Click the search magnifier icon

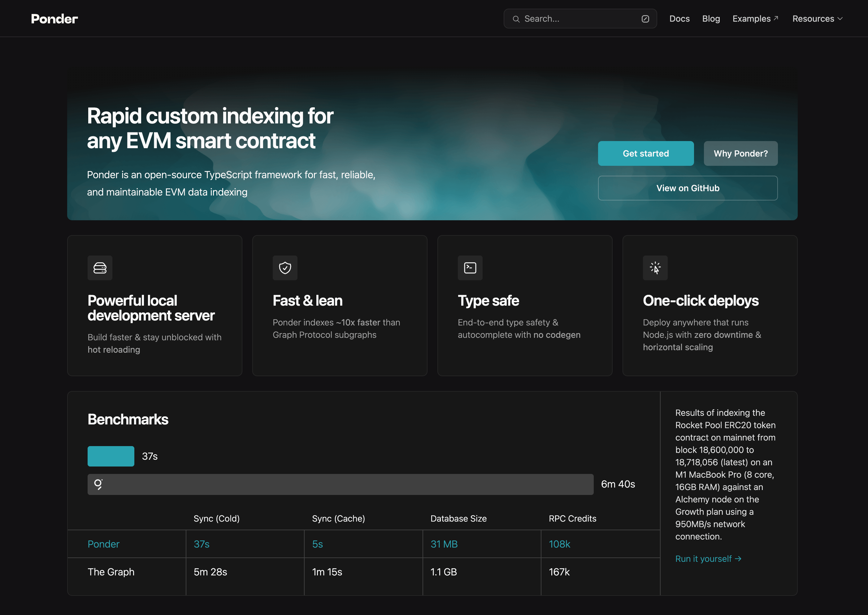tap(516, 19)
